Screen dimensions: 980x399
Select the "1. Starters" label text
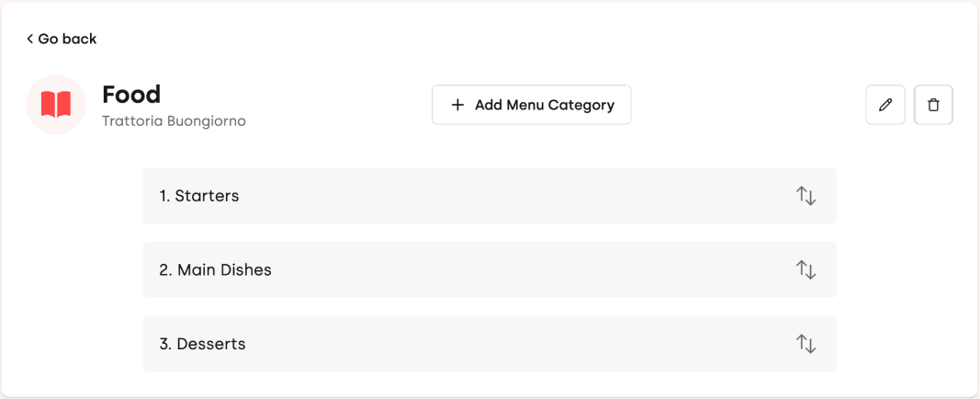click(x=199, y=196)
